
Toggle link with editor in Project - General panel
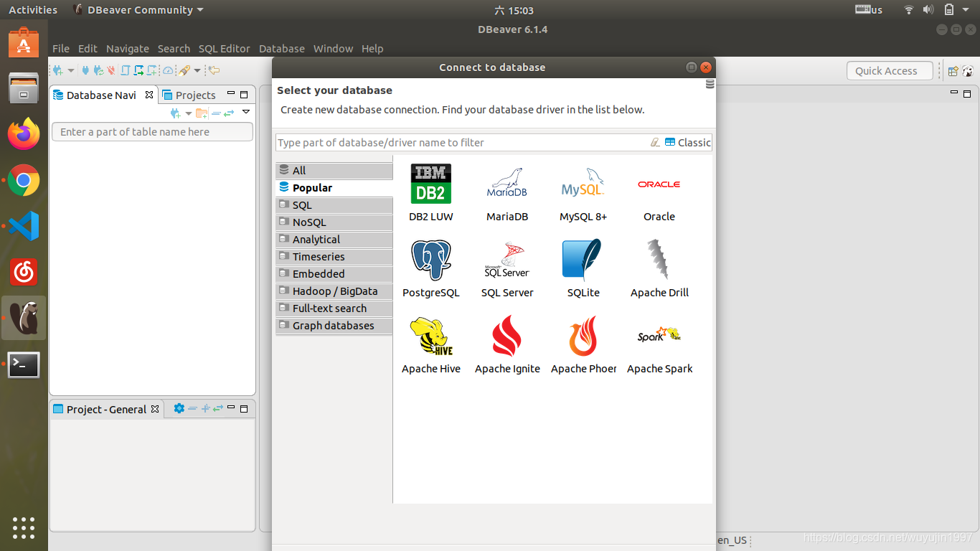click(x=218, y=408)
